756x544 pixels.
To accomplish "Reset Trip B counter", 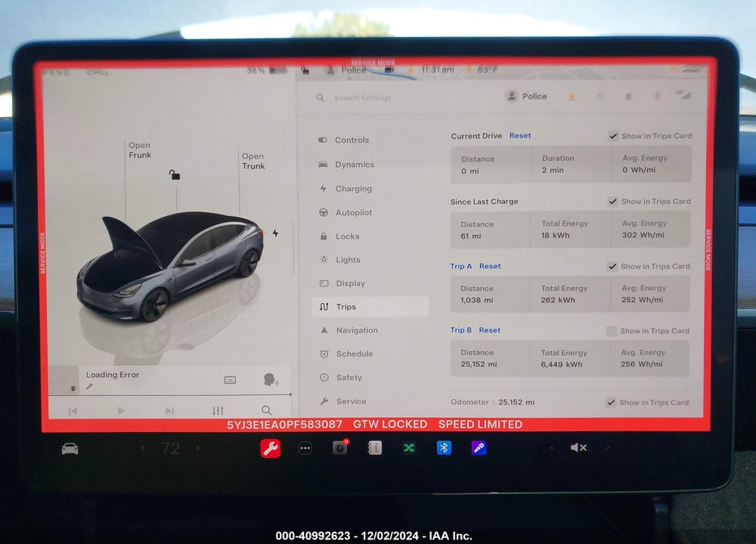I will coord(489,330).
